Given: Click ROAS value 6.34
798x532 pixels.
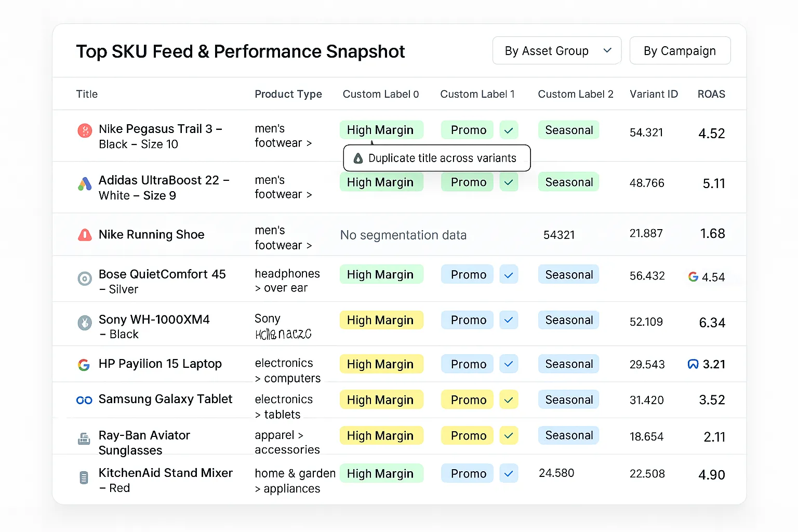Looking at the screenshot, I should pyautogui.click(x=712, y=323).
